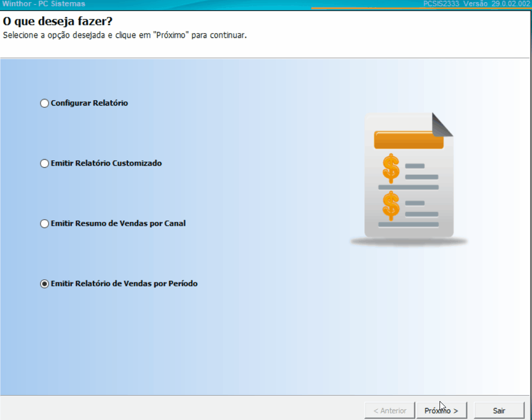Click the Próximo > button
The height and width of the screenshot is (420, 532).
coord(441,410)
